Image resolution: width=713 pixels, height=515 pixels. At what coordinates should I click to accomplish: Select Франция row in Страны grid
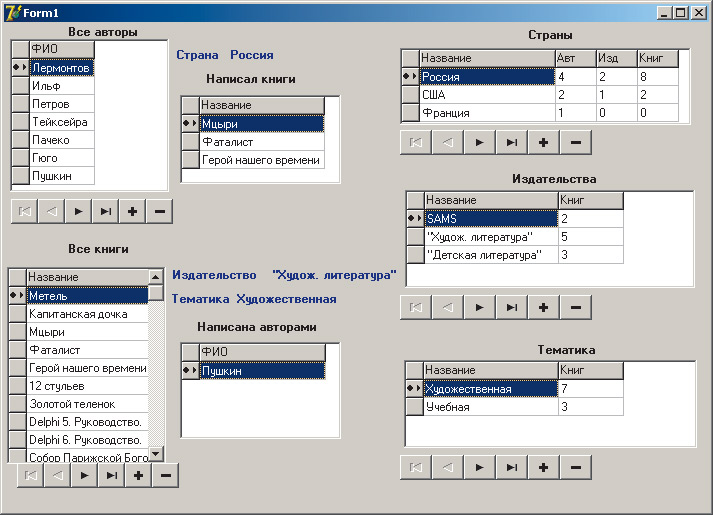(487, 113)
